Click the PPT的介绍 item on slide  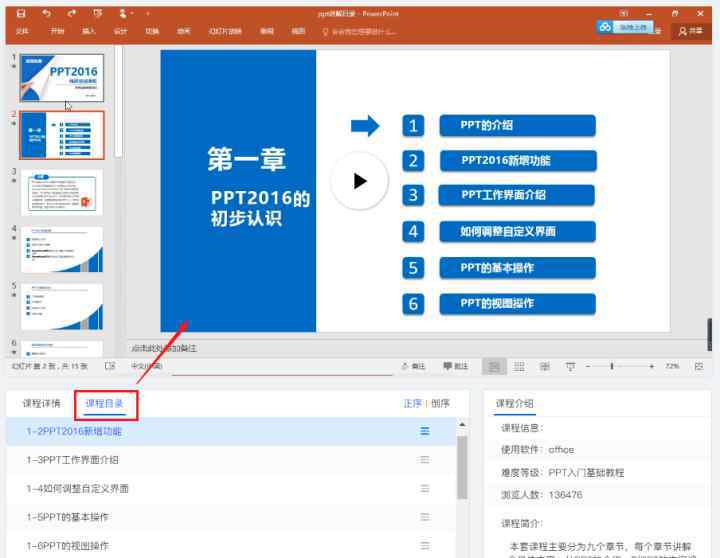518,125
